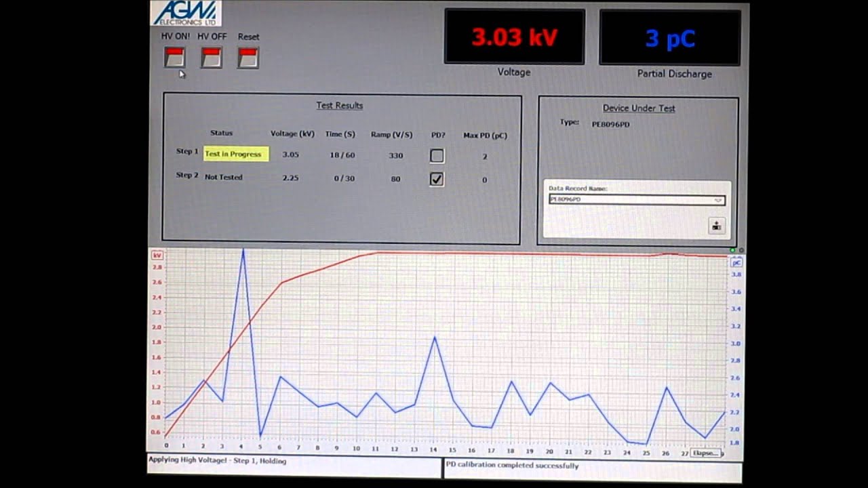
Task: Click the Step 2 voltage value 2.25
Action: (x=290, y=178)
